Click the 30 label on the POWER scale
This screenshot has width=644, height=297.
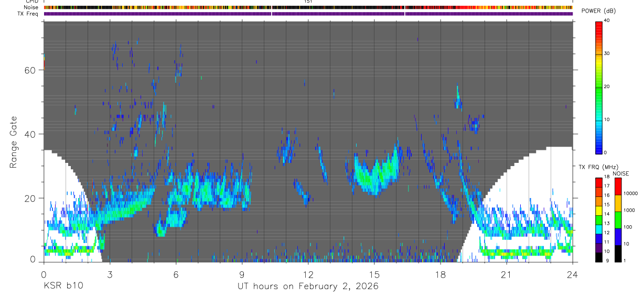606,53
